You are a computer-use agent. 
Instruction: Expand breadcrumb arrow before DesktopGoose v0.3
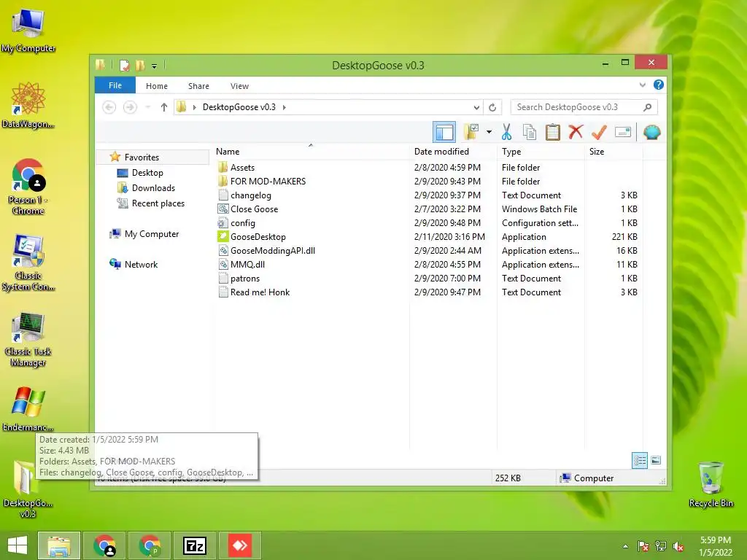(x=194, y=107)
